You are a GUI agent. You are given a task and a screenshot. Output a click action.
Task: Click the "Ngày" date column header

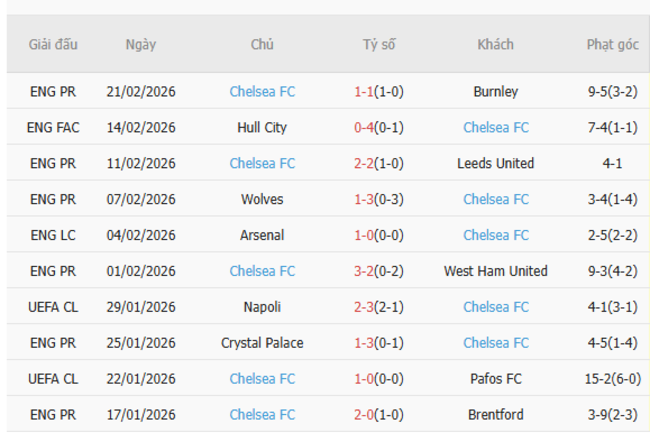pos(141,45)
